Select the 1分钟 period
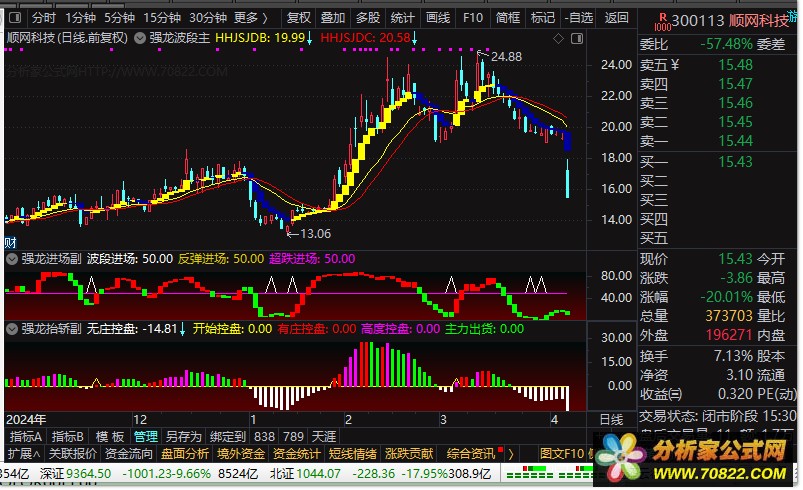Image resolution: width=803 pixels, height=490 pixels. click(x=80, y=18)
